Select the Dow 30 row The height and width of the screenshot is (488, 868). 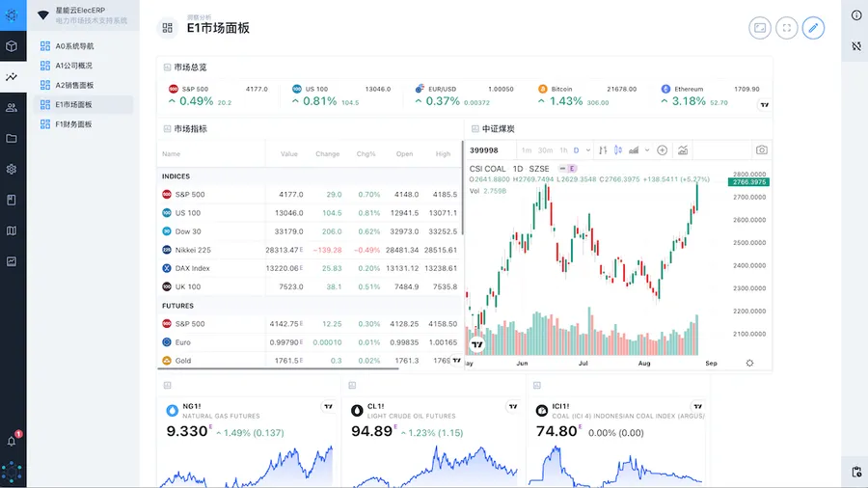(310, 231)
